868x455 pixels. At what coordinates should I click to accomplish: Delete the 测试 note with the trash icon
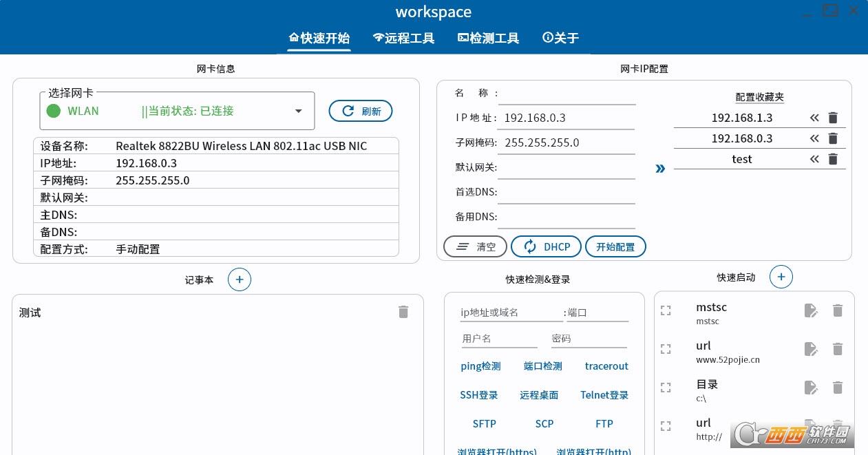(x=403, y=312)
